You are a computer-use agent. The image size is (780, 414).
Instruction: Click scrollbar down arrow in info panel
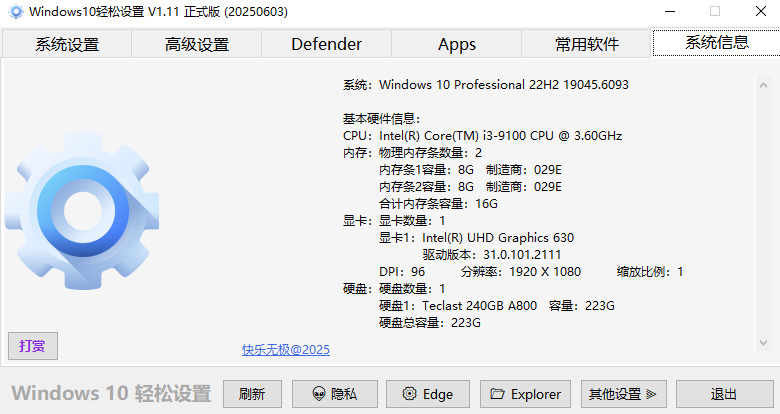click(763, 343)
